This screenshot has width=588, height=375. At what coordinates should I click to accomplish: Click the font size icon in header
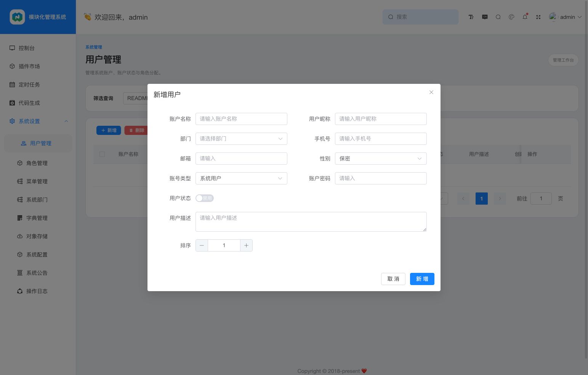pyautogui.click(x=471, y=17)
